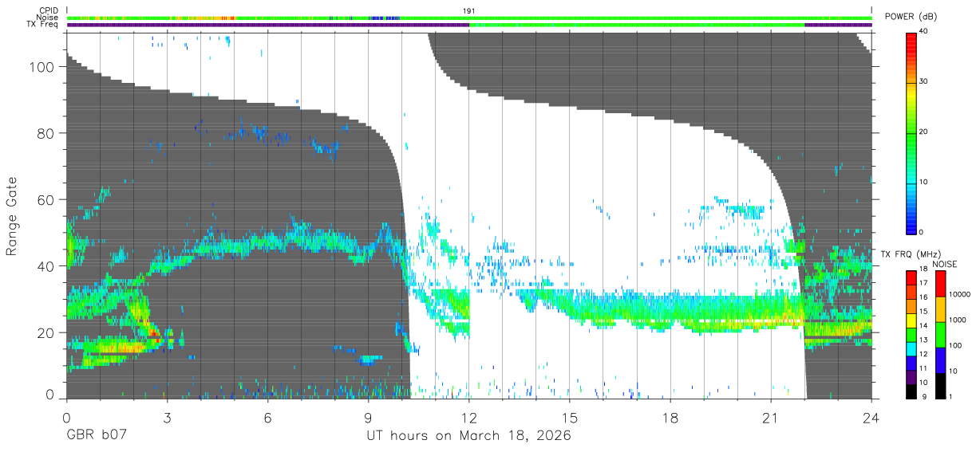Viewport: 980px width, 452px height.
Task: Click the noise scale label '1000'
Action: click(x=956, y=320)
